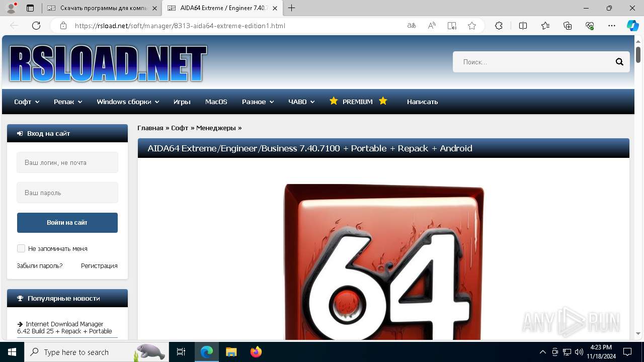This screenshot has width=644, height=362.
Task: Show hidden system tray icons
Action: (x=542, y=352)
